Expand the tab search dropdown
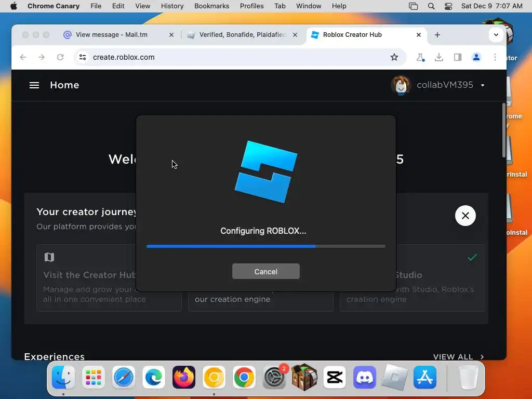The height and width of the screenshot is (399, 532). click(496, 35)
